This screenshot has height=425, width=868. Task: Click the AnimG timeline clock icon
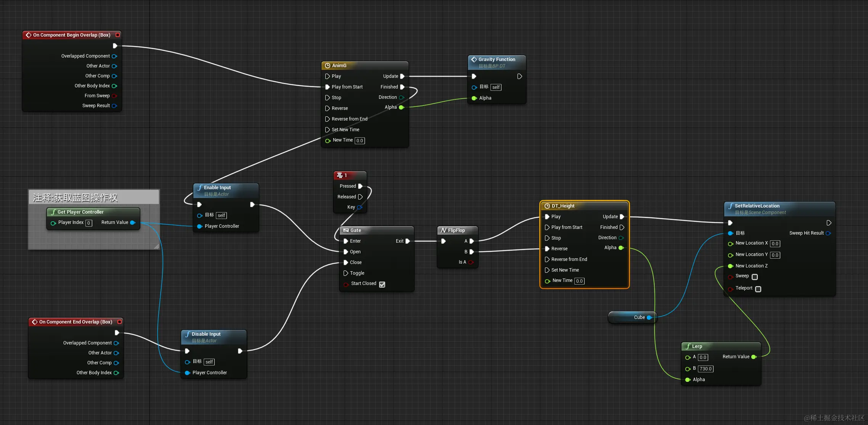[x=327, y=66]
